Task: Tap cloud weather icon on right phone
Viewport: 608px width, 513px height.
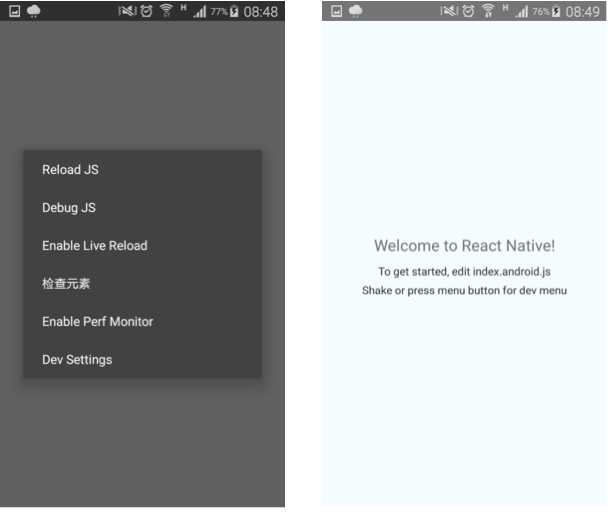Action: pyautogui.click(x=356, y=11)
